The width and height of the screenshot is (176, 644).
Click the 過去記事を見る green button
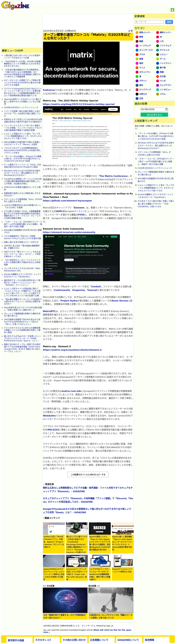coord(154,115)
